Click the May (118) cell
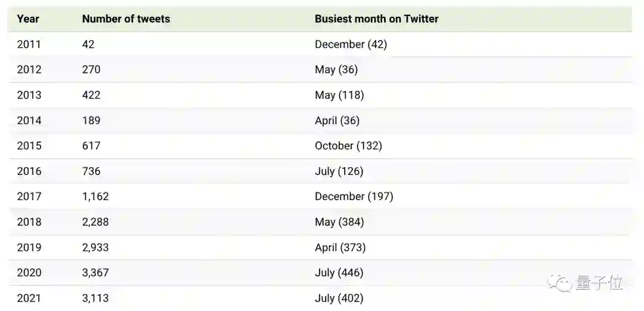Viewport: 644px width, 311px height. click(x=339, y=95)
